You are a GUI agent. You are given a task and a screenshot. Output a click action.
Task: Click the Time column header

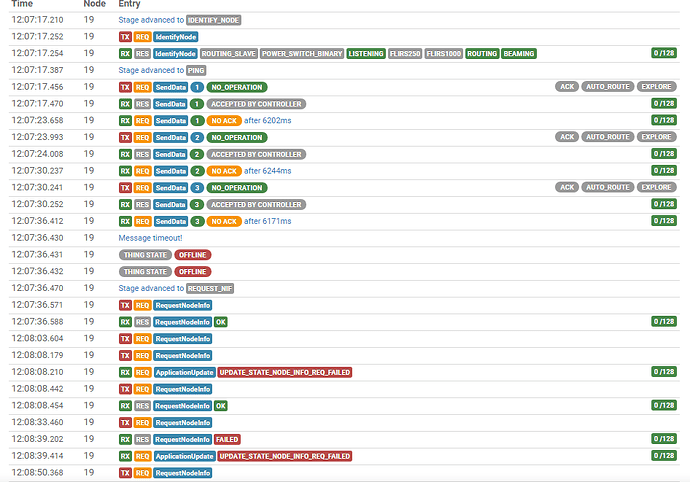tap(22, 4)
